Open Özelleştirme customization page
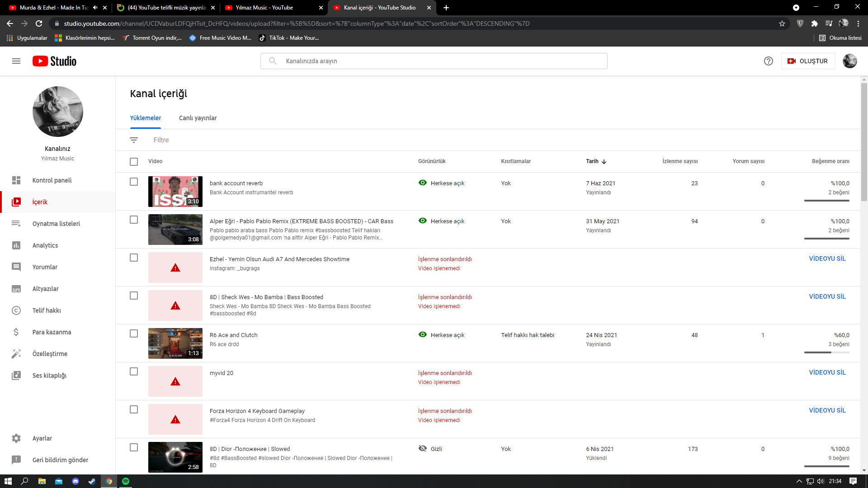Viewport: 868px width, 488px height. point(50,354)
